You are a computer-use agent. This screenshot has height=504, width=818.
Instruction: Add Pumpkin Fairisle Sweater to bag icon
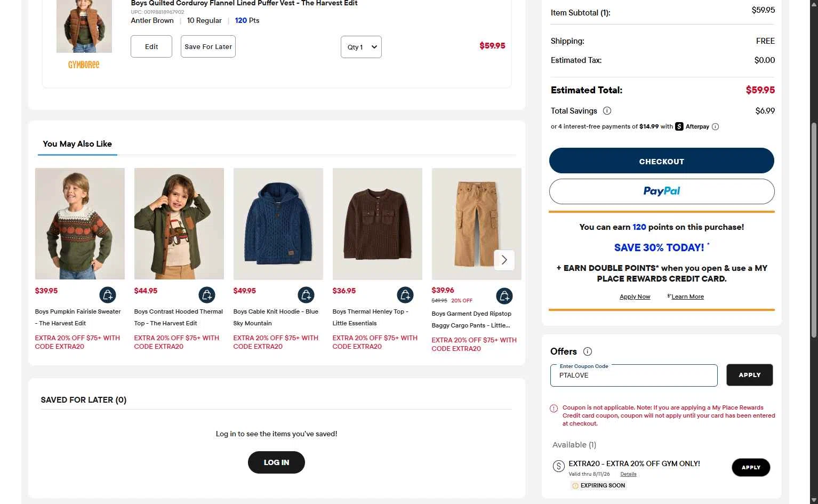(x=108, y=294)
